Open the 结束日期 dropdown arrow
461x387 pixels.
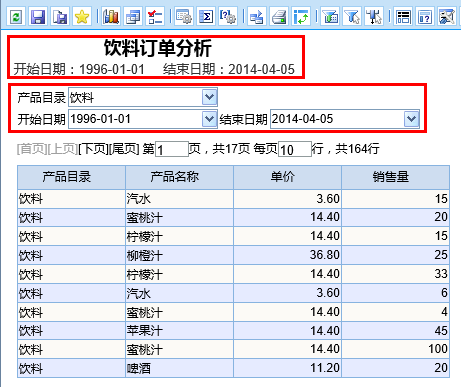coord(411,119)
